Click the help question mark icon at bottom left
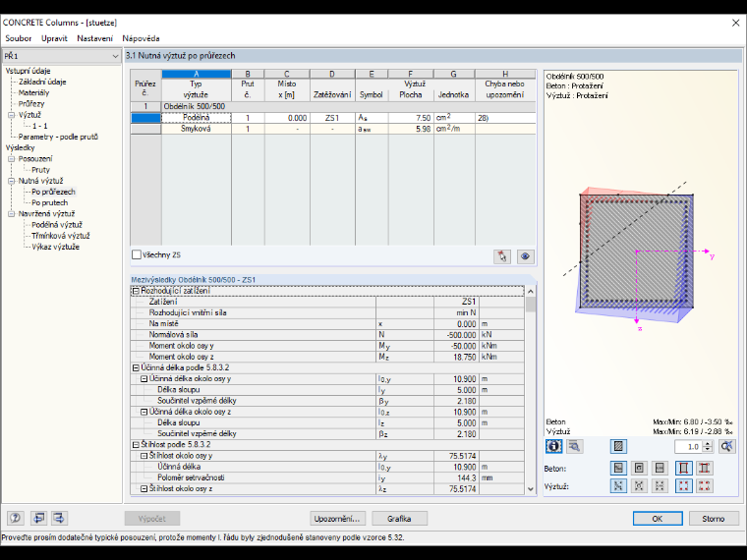The height and width of the screenshot is (560, 747). point(16,518)
